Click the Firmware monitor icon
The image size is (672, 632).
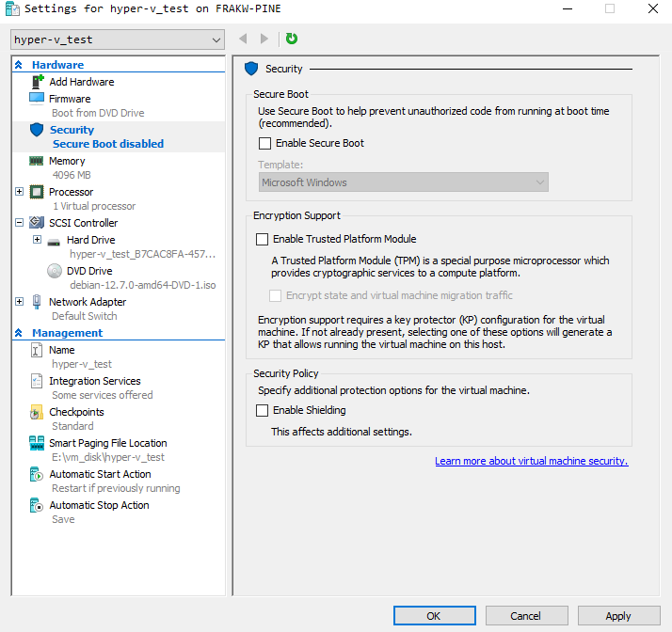click(37, 99)
